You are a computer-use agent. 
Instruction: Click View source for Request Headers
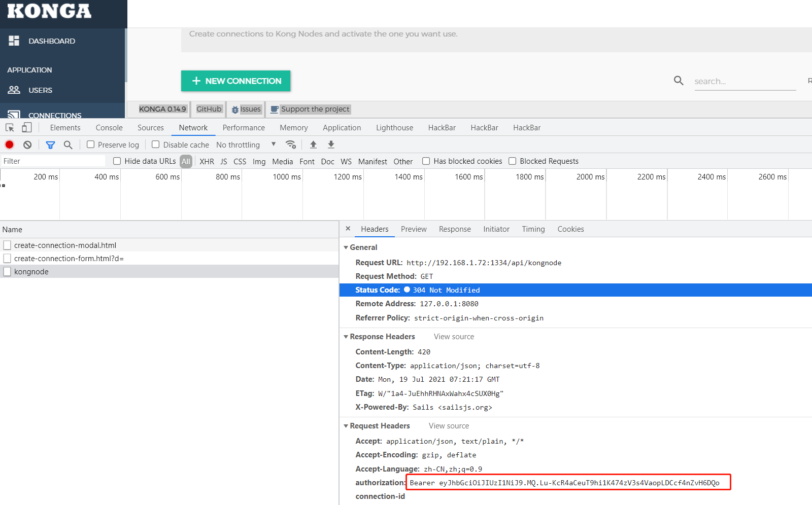449,426
